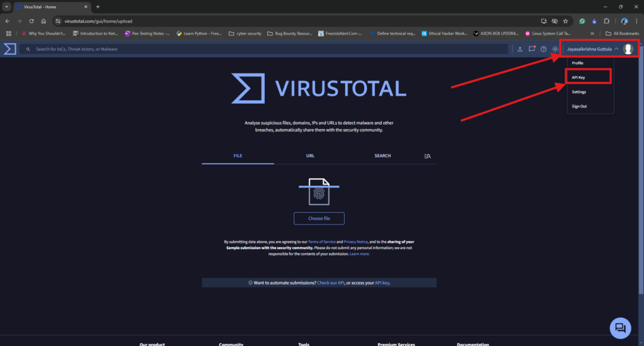The height and width of the screenshot is (346, 644).
Task: Switch to the FILE tab
Action: (x=238, y=156)
